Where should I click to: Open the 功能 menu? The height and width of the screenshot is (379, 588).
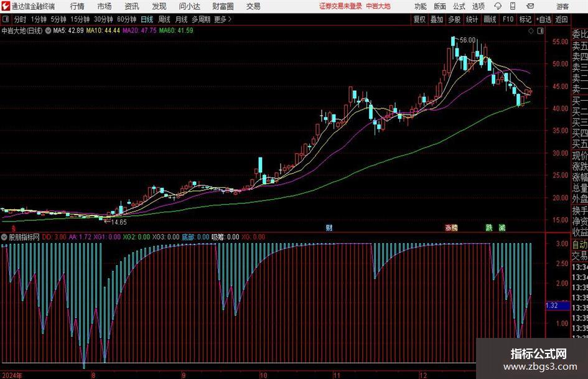[x=421, y=6]
